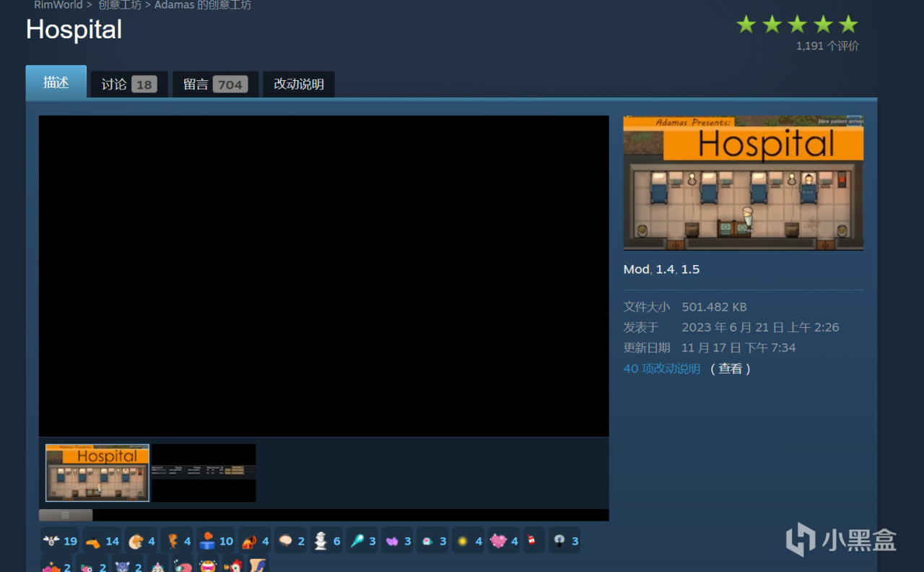
Task: Select the orange flame creature award icon
Action: tap(178, 540)
